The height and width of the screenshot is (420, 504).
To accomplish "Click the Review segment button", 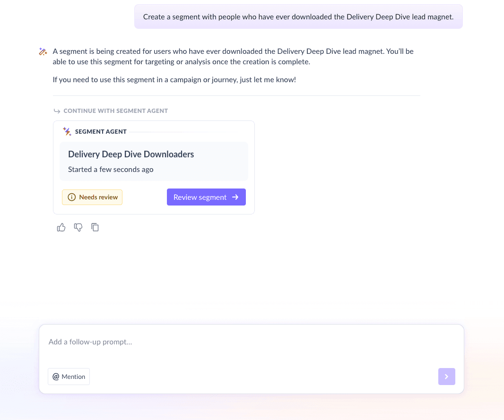I will point(206,197).
